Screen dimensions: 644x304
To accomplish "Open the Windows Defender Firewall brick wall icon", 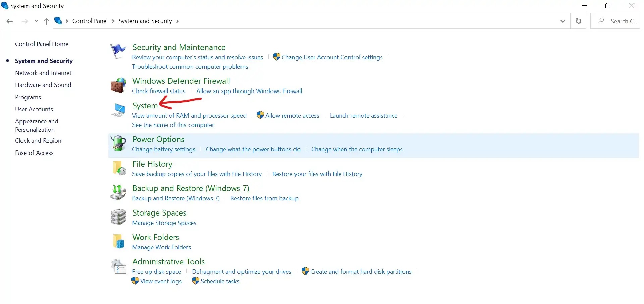I will [x=118, y=85].
